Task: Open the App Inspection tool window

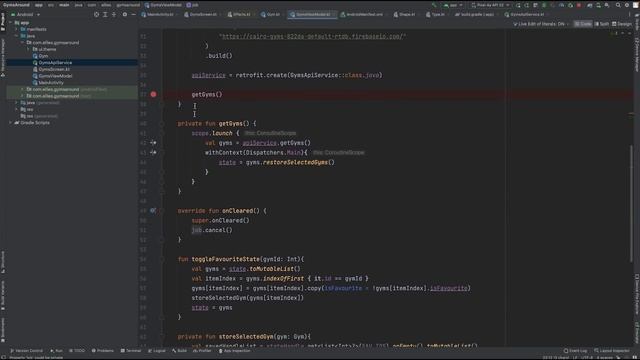Action: [235, 351]
